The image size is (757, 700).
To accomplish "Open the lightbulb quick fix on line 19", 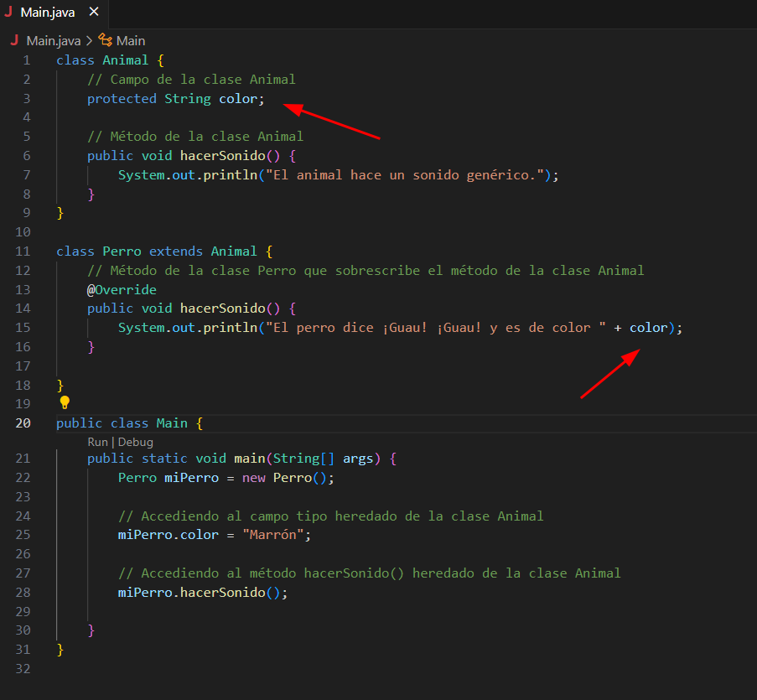I will [x=65, y=402].
